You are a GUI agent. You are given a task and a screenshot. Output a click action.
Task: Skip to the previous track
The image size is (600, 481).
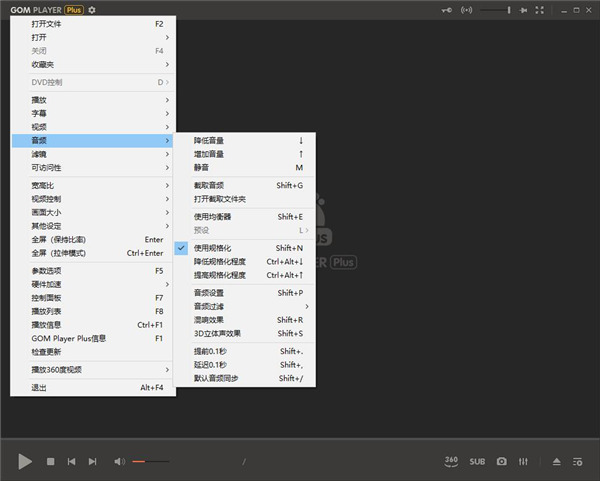point(71,461)
